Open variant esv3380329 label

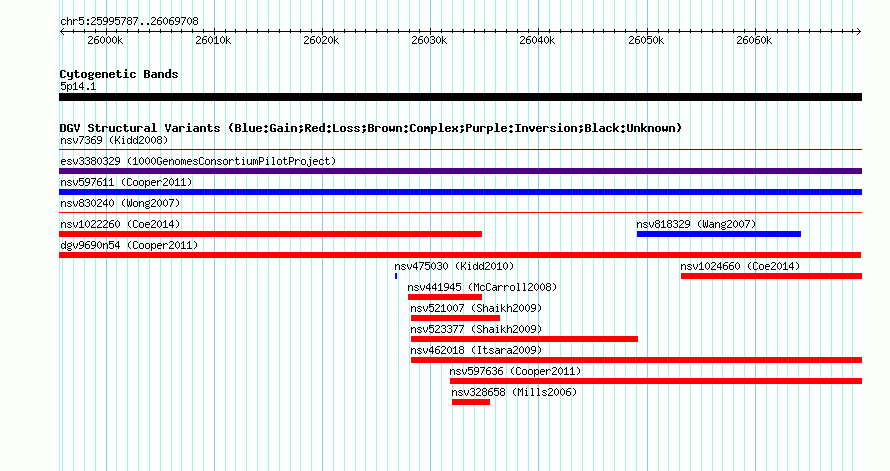[198, 161]
